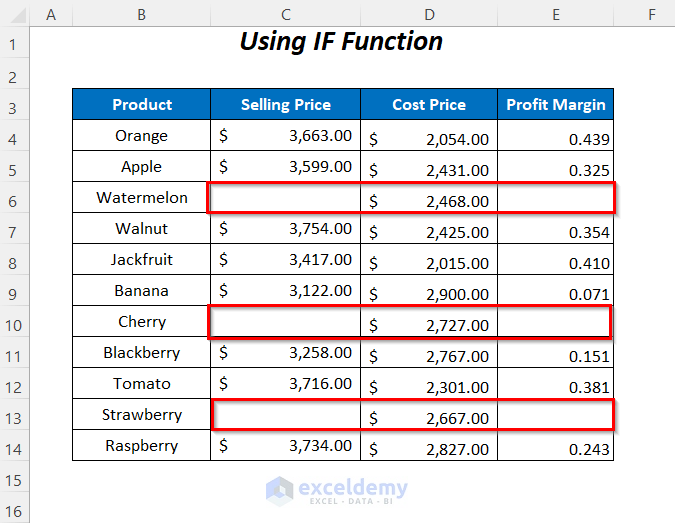Select the Profit Margin header cell

[x=555, y=105]
